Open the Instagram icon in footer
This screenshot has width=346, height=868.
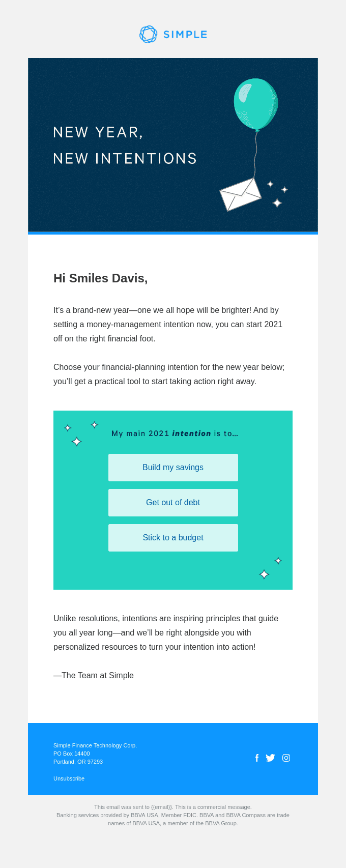(286, 758)
